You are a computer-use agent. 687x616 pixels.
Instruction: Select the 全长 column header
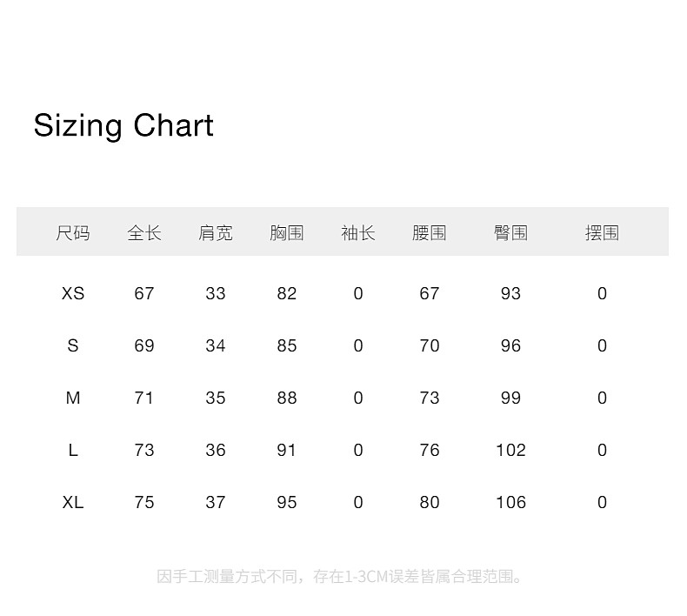click(x=144, y=233)
